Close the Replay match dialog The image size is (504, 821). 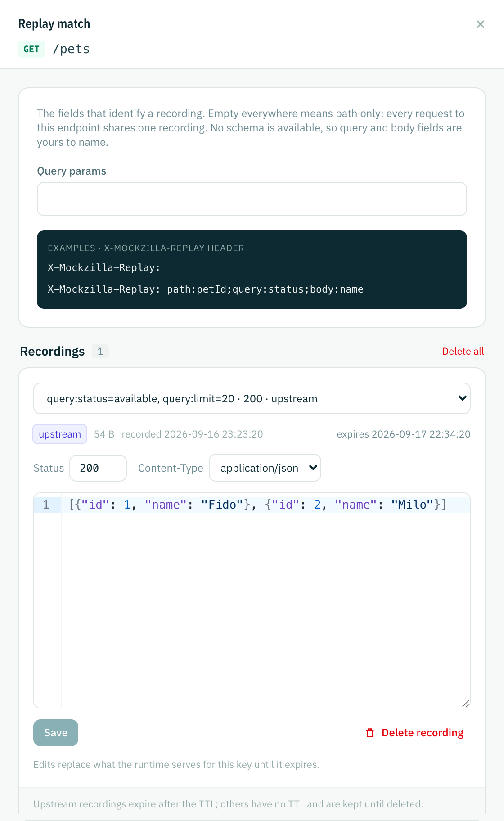point(480,24)
